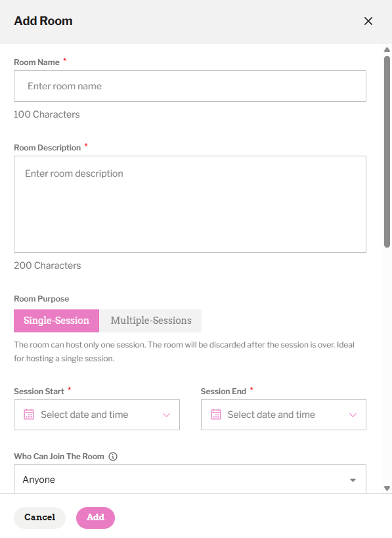Click the Session Start calendar icon
The image size is (392, 538).
[29, 415]
